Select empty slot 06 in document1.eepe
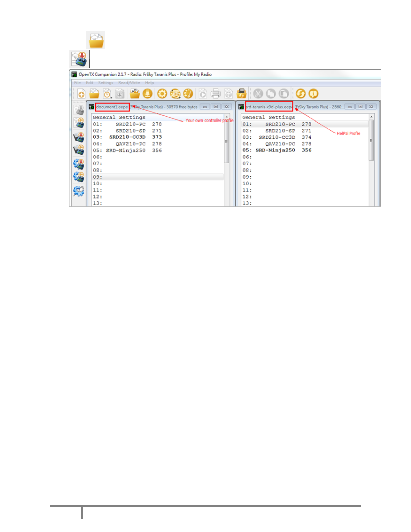411x532 pixels. coord(158,157)
